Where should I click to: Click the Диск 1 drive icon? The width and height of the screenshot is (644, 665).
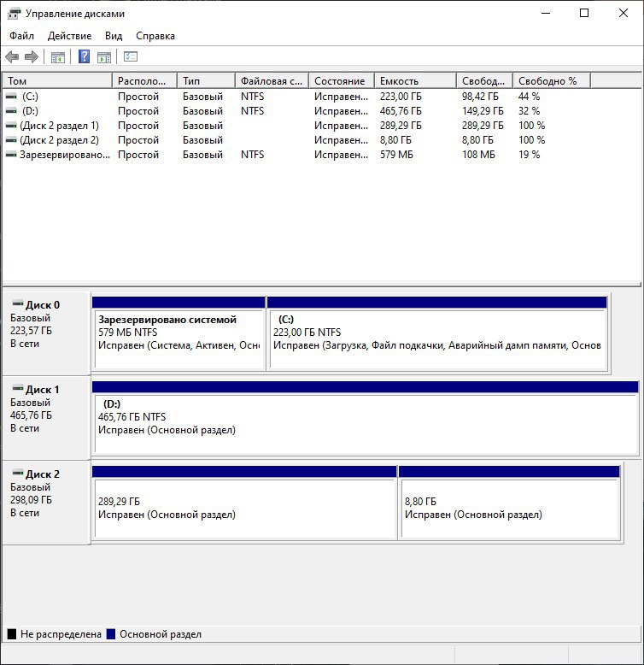[x=18, y=388]
